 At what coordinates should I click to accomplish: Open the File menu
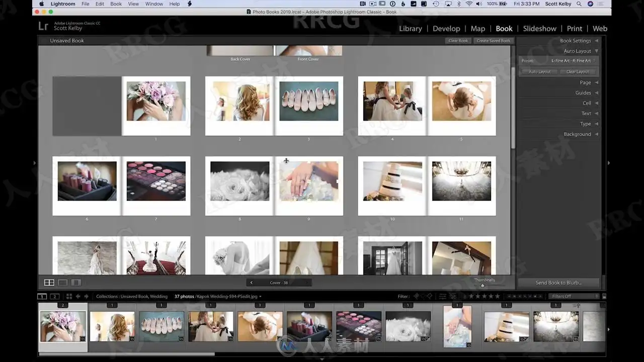pyautogui.click(x=86, y=4)
